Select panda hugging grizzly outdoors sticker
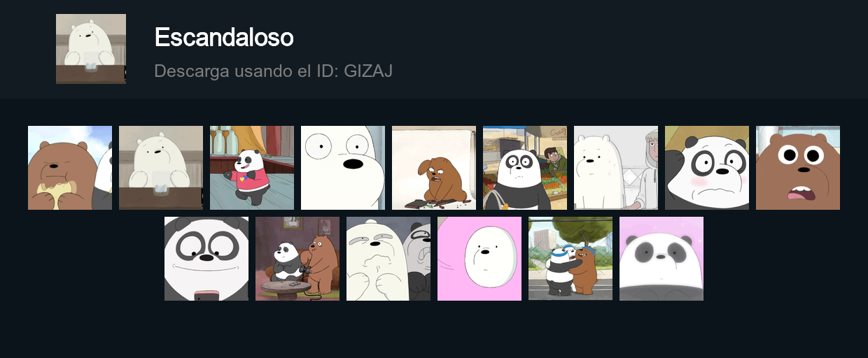The image size is (868, 358). pyautogui.click(x=570, y=259)
